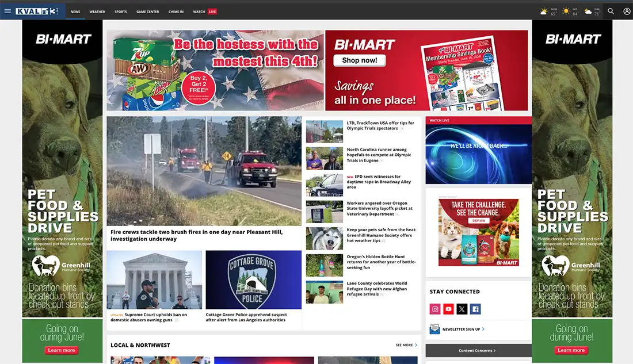Open the News menu item

click(75, 12)
